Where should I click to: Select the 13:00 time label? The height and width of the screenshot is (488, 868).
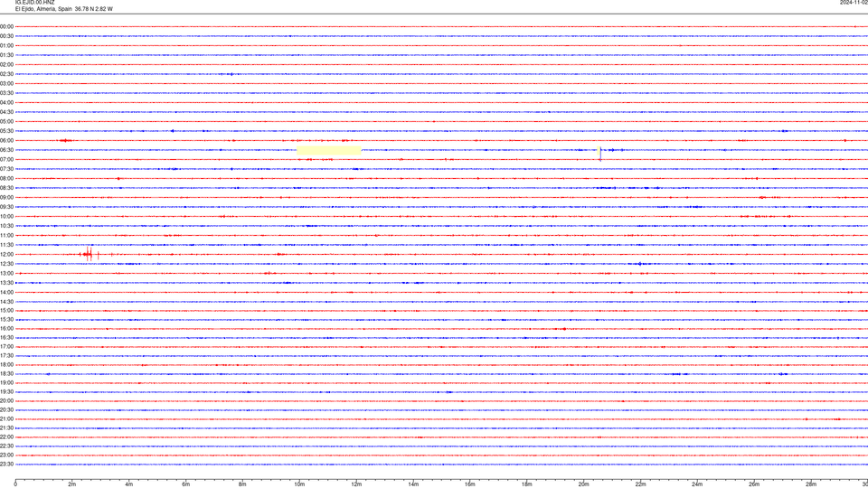coord(6,273)
